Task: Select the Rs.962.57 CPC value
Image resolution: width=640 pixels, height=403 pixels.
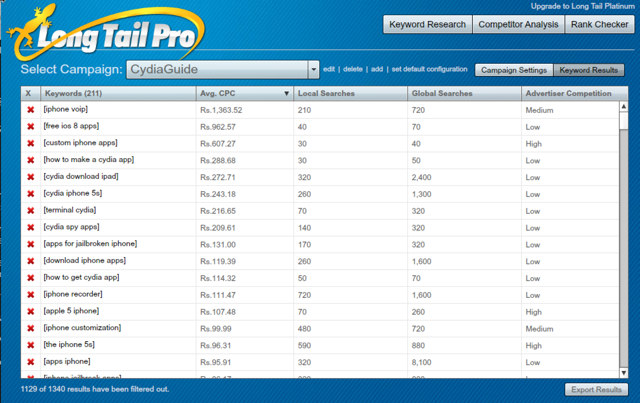Action: [x=218, y=127]
